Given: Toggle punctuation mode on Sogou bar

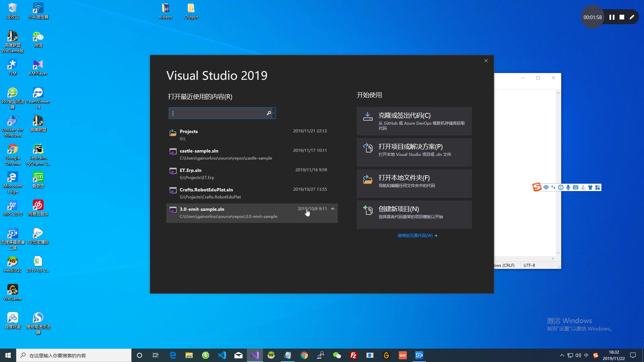Looking at the screenshot, I should [553, 187].
